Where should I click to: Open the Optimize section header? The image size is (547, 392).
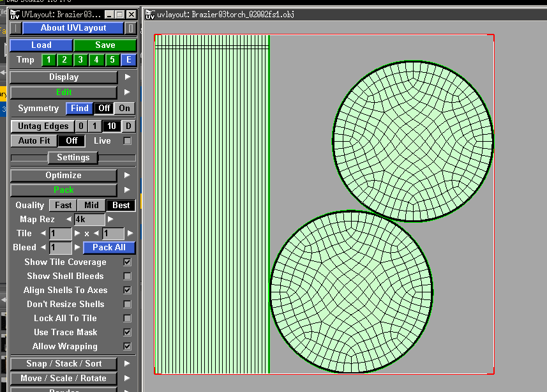pyautogui.click(x=63, y=175)
